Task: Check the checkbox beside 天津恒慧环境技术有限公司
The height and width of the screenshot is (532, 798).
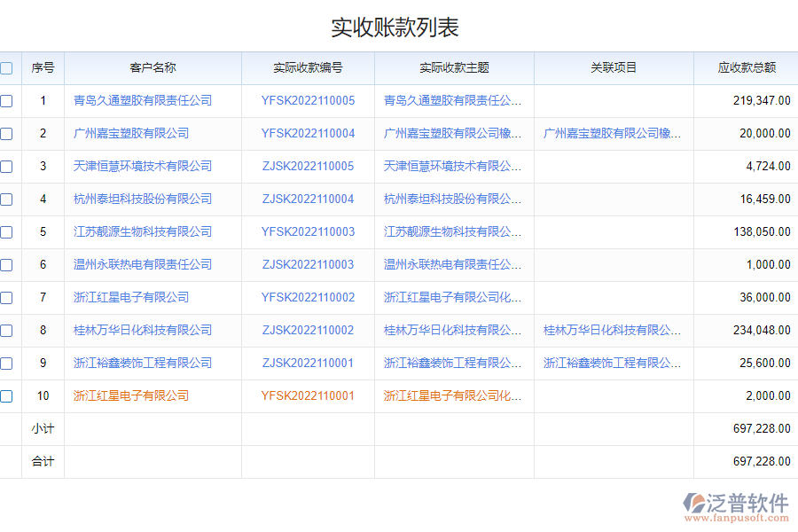Action: [7, 166]
